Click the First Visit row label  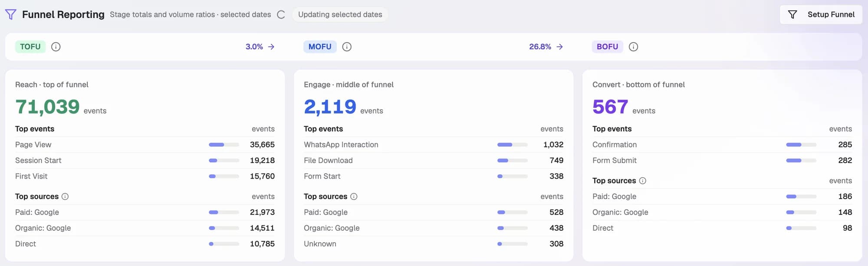pos(31,176)
